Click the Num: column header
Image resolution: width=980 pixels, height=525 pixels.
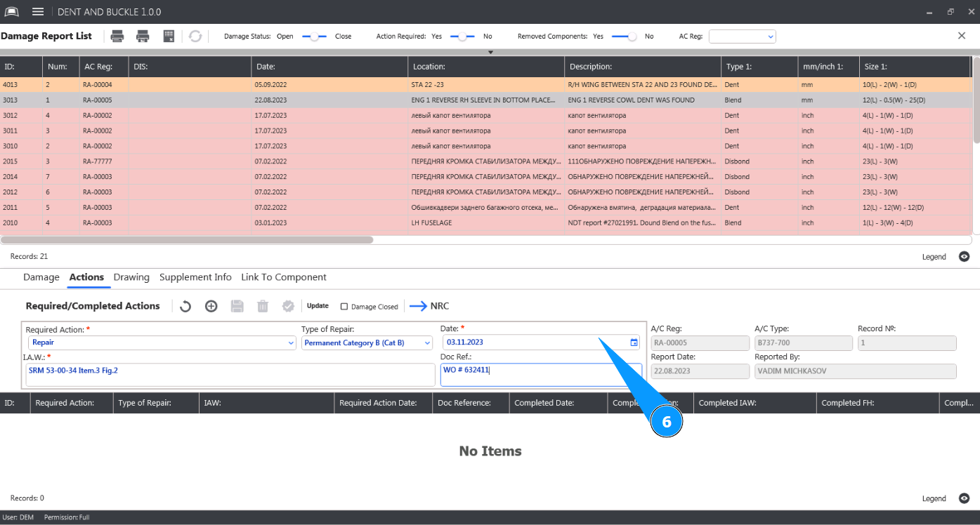coord(61,67)
